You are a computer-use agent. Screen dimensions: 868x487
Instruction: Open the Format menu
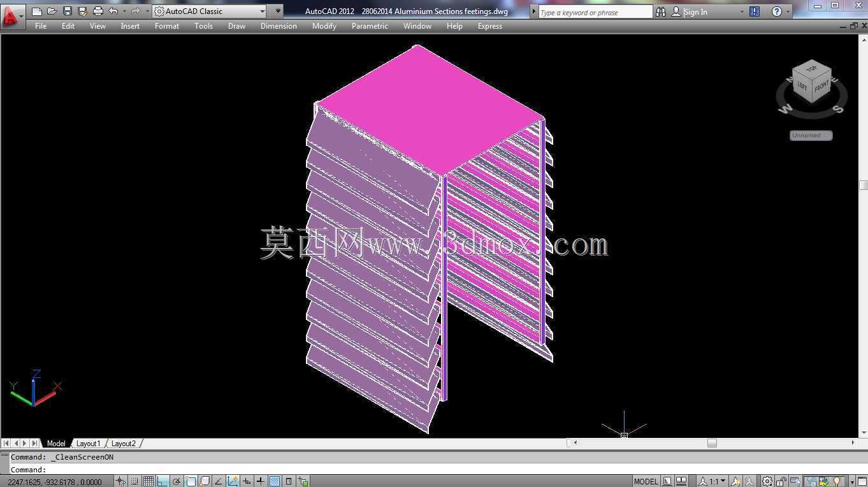tap(167, 26)
